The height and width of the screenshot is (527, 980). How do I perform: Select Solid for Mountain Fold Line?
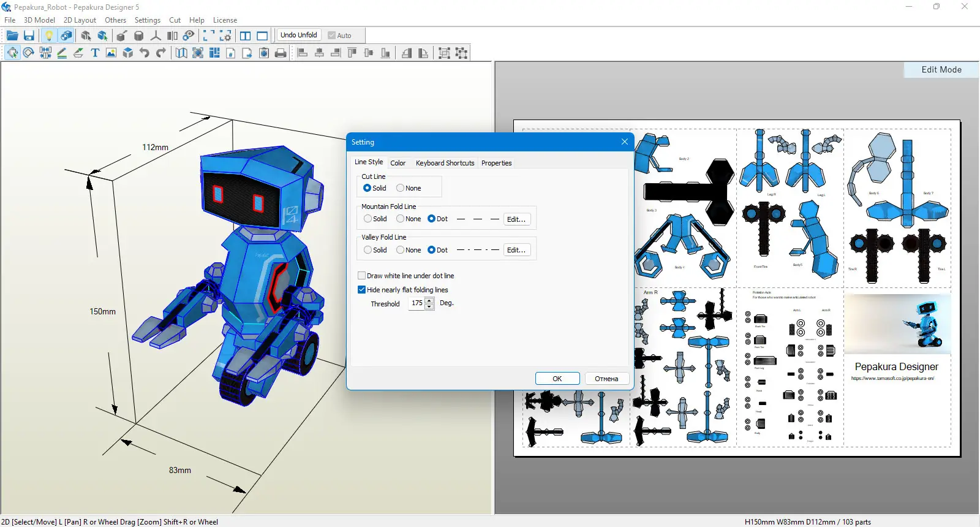click(x=375, y=219)
